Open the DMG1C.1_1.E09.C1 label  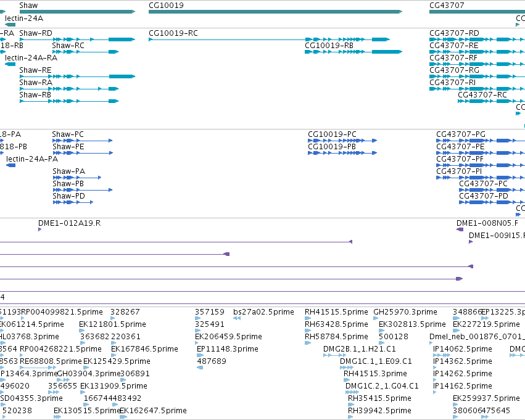coord(376,362)
